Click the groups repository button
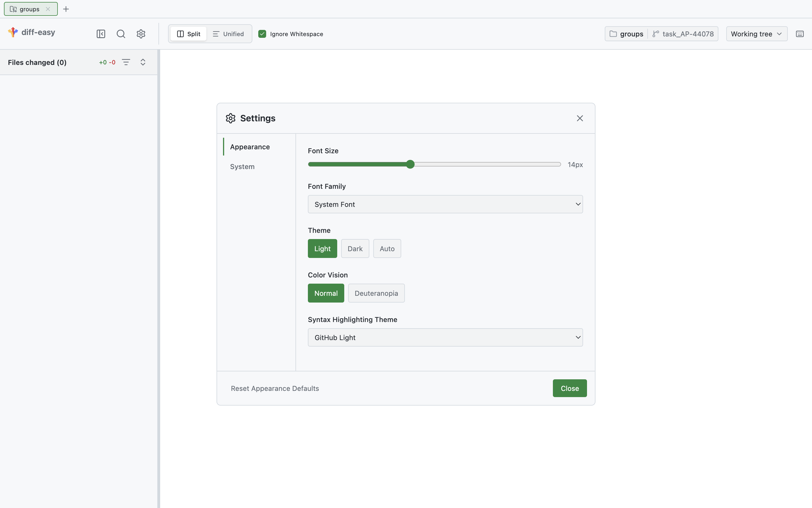 click(626, 34)
